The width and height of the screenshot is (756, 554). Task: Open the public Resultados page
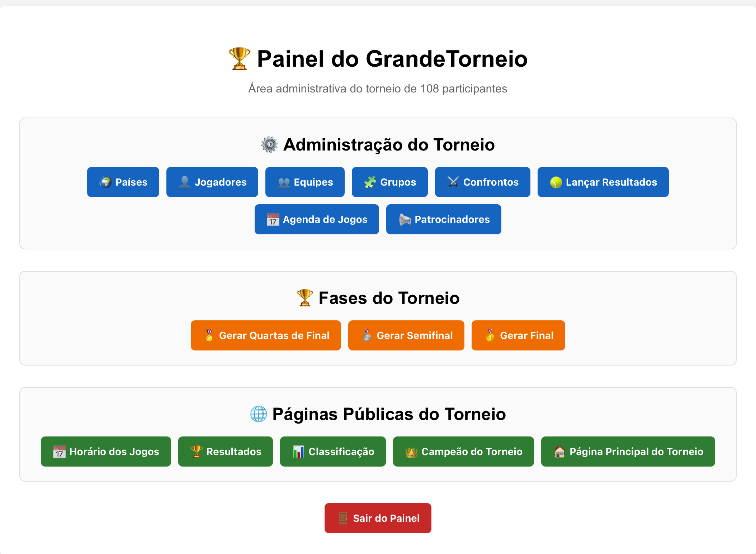225,452
